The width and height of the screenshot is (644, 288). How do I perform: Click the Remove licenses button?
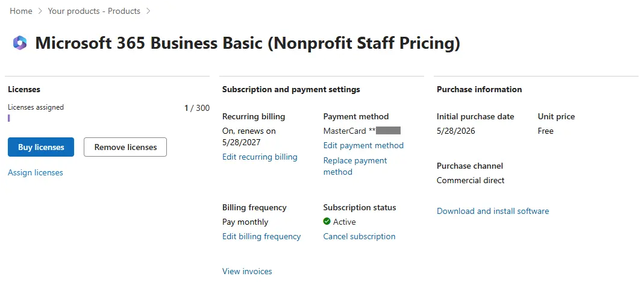(x=125, y=147)
